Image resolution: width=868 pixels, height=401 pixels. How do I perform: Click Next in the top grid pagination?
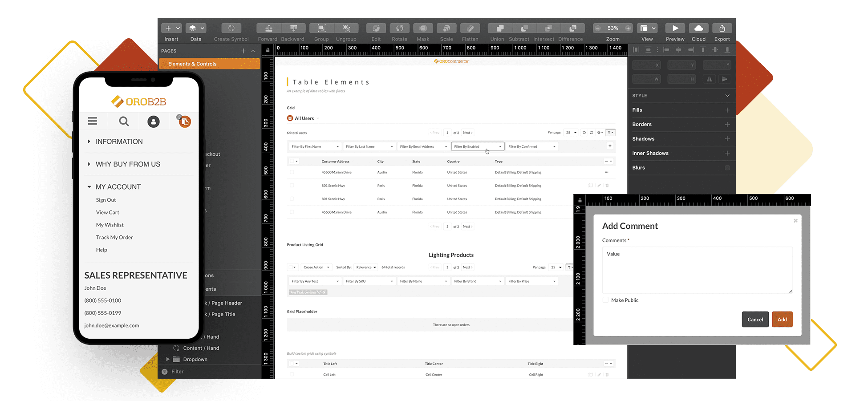pyautogui.click(x=467, y=133)
